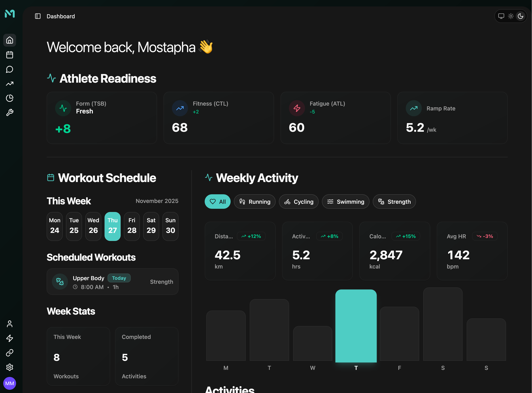Filter weekly activity by Running

tap(255, 202)
